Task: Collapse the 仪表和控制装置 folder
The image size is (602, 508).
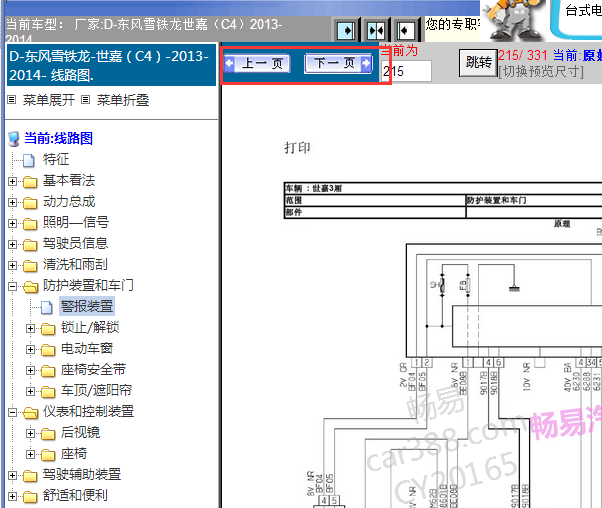Action: tap(12, 412)
